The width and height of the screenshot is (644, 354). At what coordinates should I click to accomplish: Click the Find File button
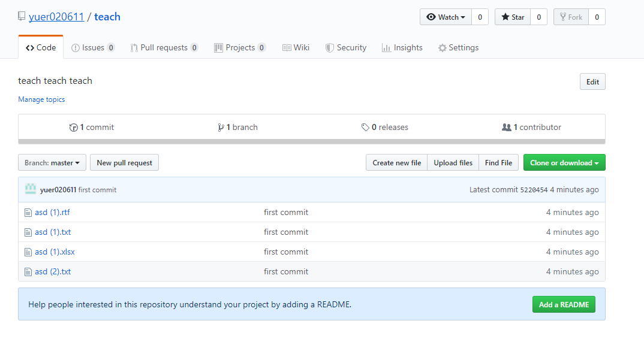(499, 162)
